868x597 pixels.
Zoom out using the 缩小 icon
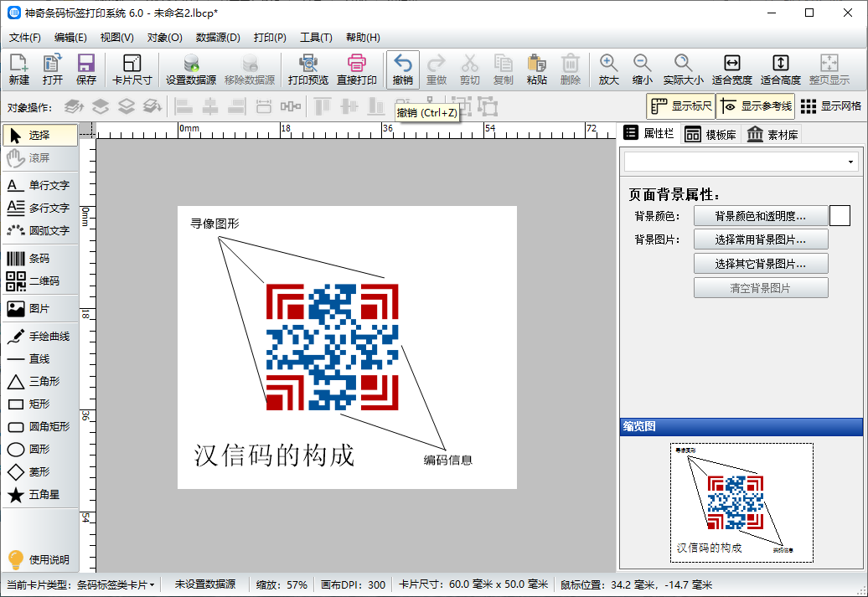click(642, 69)
